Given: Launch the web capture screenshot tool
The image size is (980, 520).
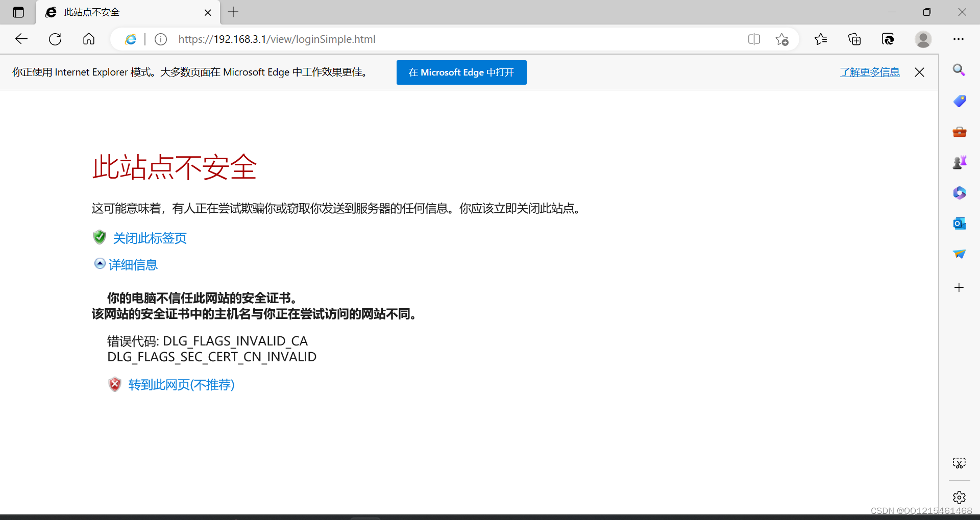Looking at the screenshot, I should click(x=960, y=463).
